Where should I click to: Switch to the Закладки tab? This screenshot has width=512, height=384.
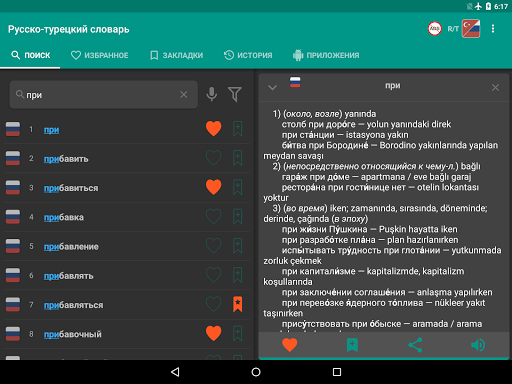tap(177, 55)
